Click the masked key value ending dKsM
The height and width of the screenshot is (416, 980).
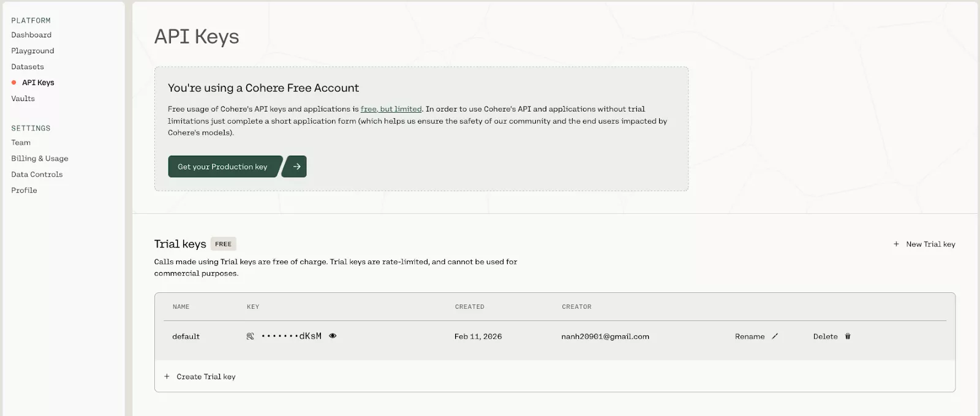click(292, 336)
